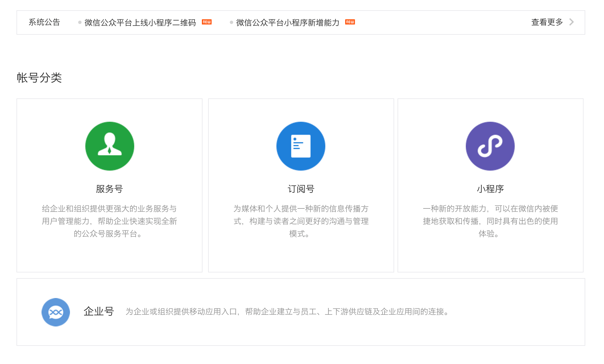Select the green 服务号 account icon
Viewport: 604px width, 364px height.
109,146
